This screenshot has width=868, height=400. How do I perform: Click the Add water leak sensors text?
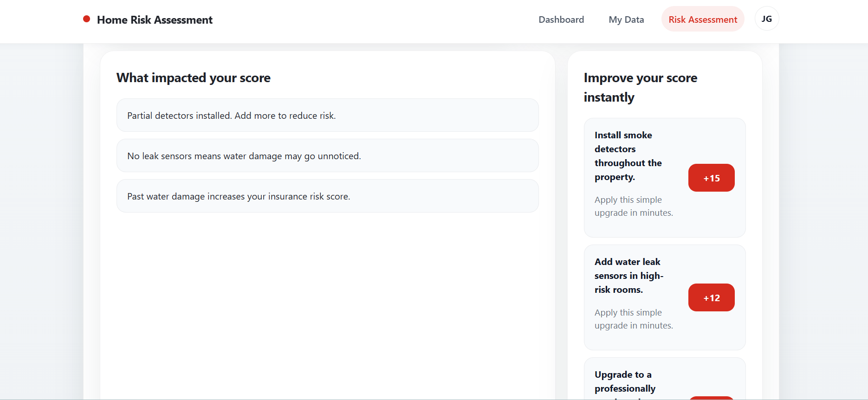pos(629,276)
